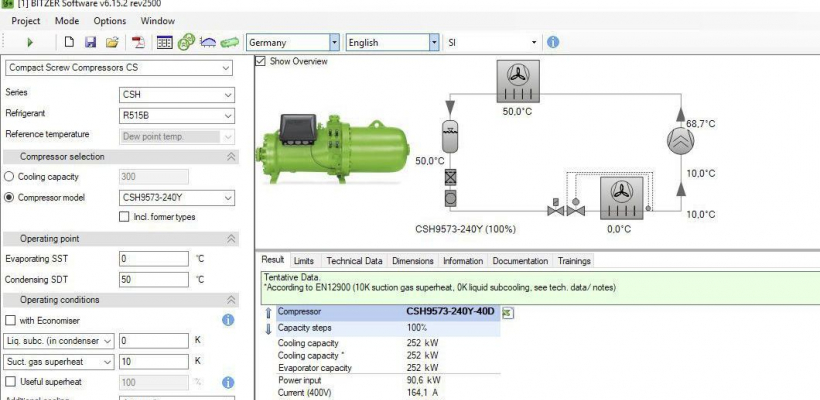This screenshot has height=400, width=820.
Task: Switch to the Information tab
Action: [463, 261]
